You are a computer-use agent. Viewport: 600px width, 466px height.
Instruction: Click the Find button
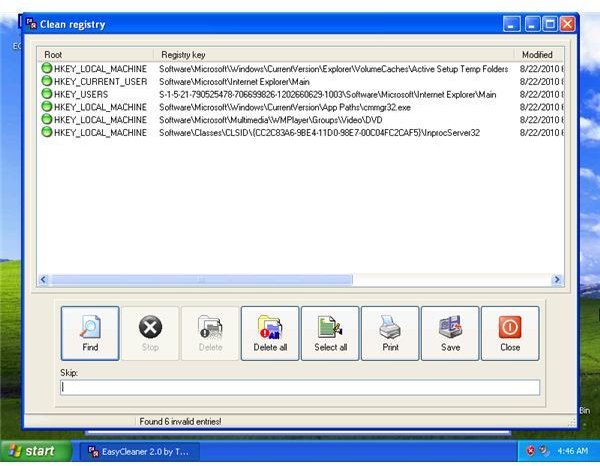point(90,333)
